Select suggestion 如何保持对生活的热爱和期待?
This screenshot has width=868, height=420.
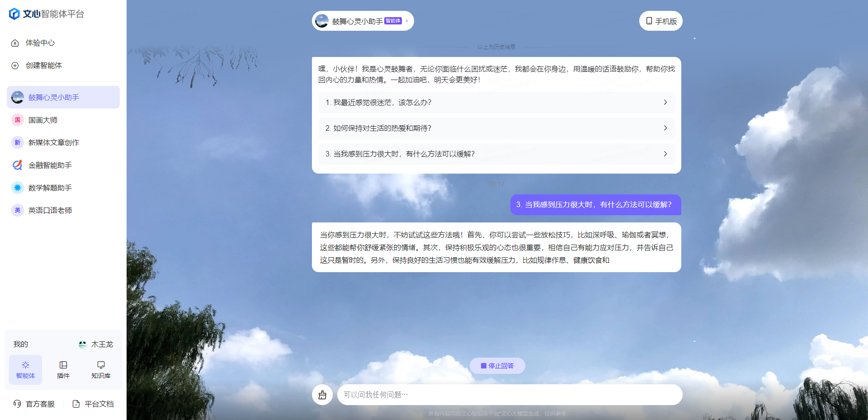click(x=496, y=128)
